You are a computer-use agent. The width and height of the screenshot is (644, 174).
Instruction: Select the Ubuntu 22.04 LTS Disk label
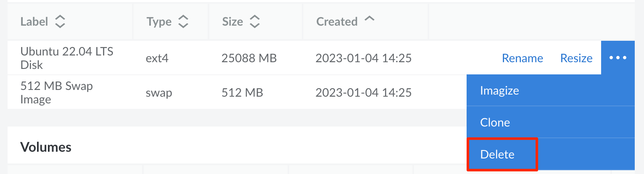pyautogui.click(x=67, y=58)
